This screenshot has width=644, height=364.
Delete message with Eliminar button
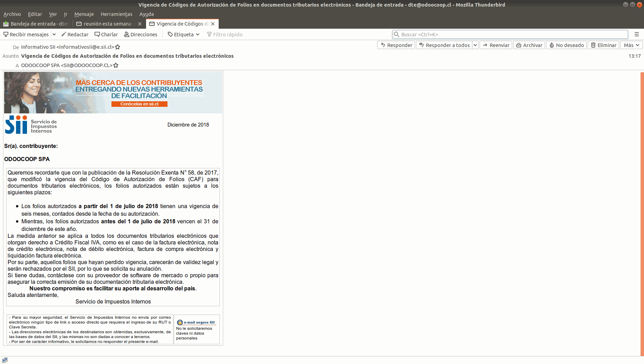(604, 45)
